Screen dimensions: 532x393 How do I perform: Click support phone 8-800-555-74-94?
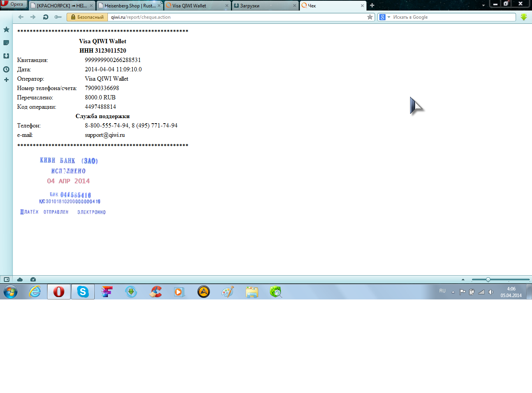107,126
